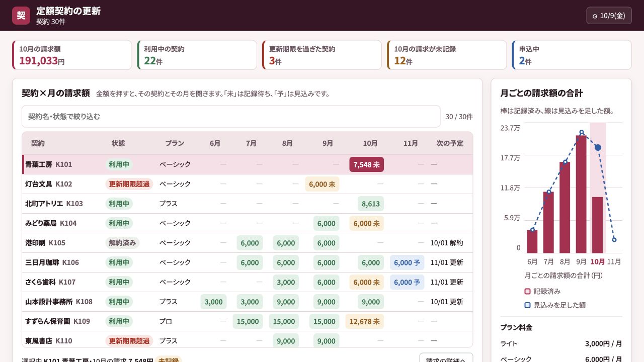The image size is (644, 362).
Task: Select the highlighted 10月 bar in chart
Action: [598, 225]
